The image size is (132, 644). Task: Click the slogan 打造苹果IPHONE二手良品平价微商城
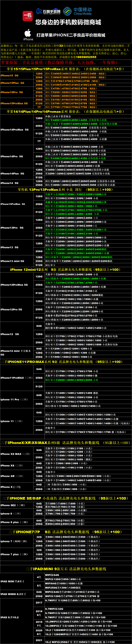[x=71, y=35]
